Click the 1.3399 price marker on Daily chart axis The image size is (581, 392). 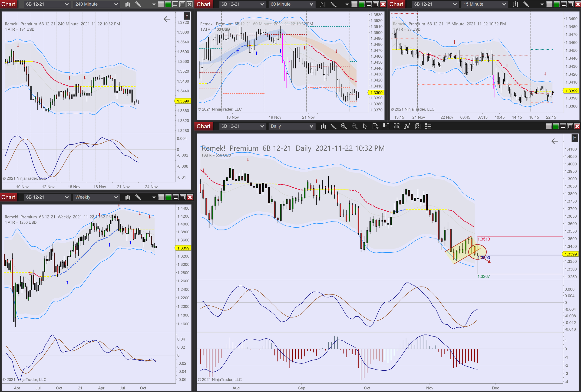click(571, 254)
